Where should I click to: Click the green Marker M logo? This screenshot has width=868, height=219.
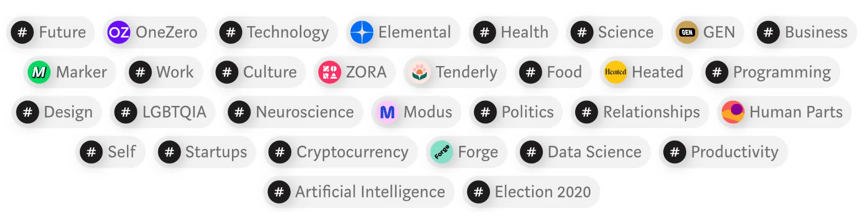click(x=39, y=72)
